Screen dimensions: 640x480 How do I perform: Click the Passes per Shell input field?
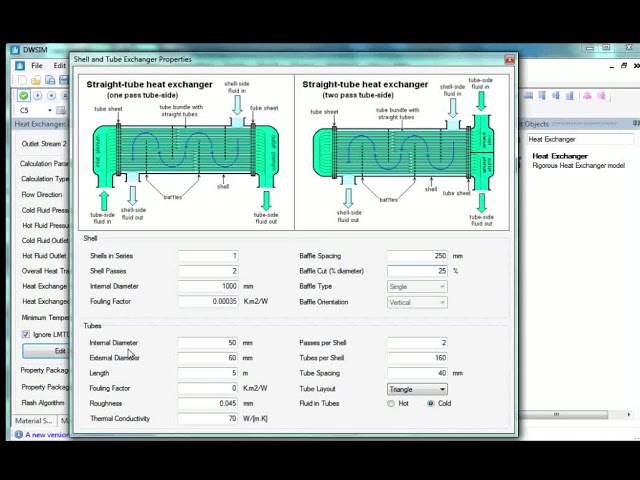point(417,342)
